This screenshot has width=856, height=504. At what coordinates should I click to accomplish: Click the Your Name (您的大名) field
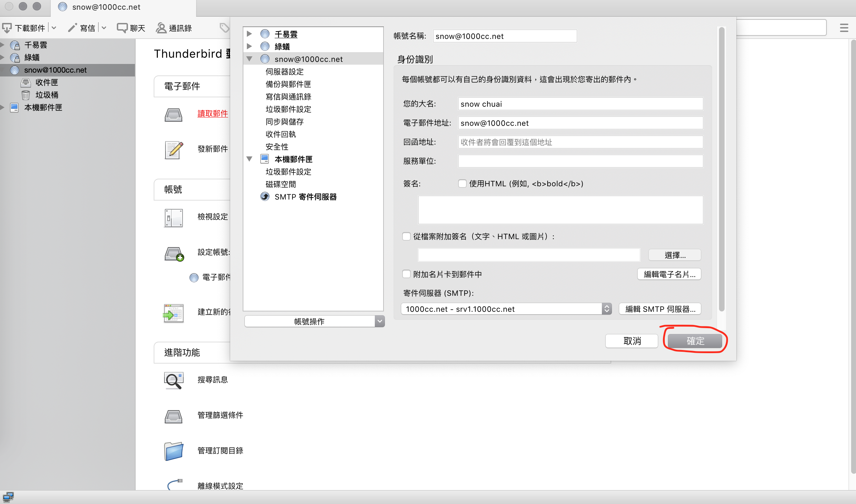pos(580,104)
